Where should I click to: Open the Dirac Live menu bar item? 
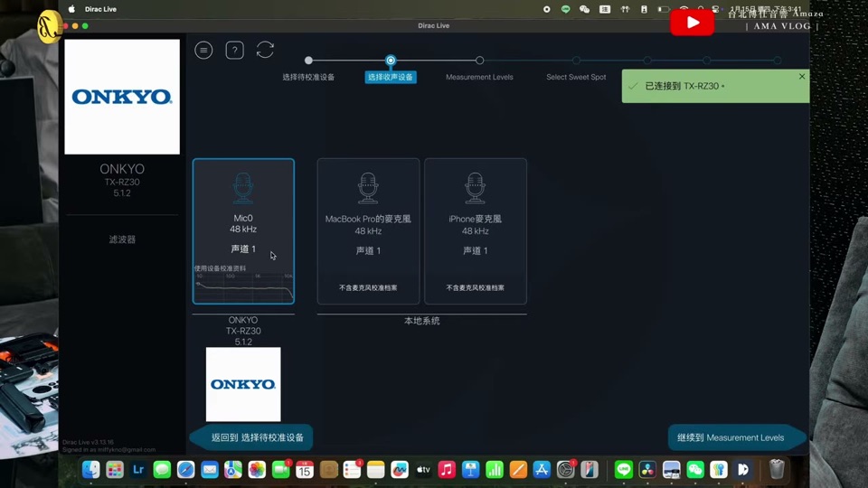coord(100,9)
